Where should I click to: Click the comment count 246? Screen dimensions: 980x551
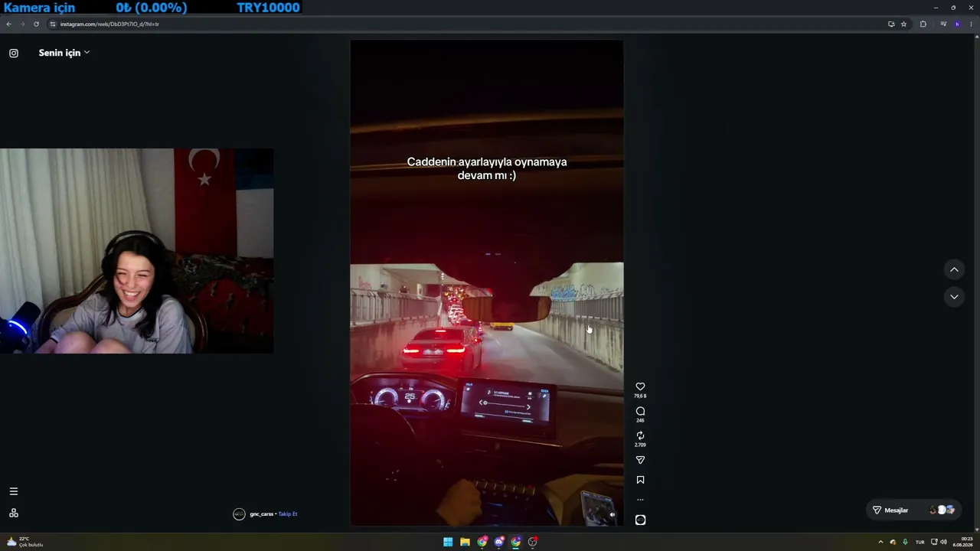coord(640,421)
